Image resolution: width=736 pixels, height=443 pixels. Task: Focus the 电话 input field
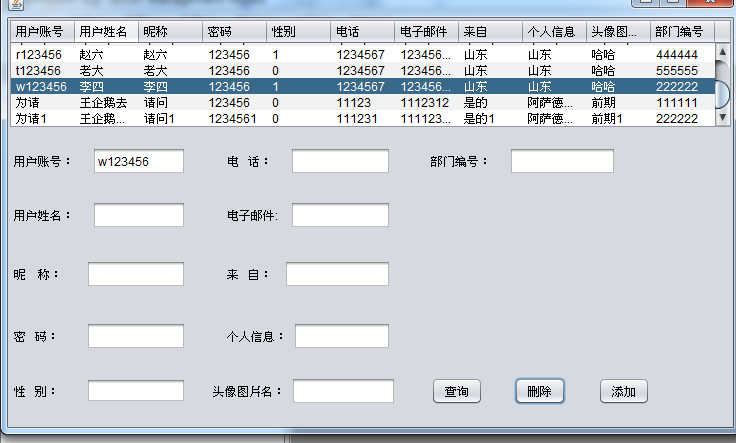pyautogui.click(x=340, y=161)
